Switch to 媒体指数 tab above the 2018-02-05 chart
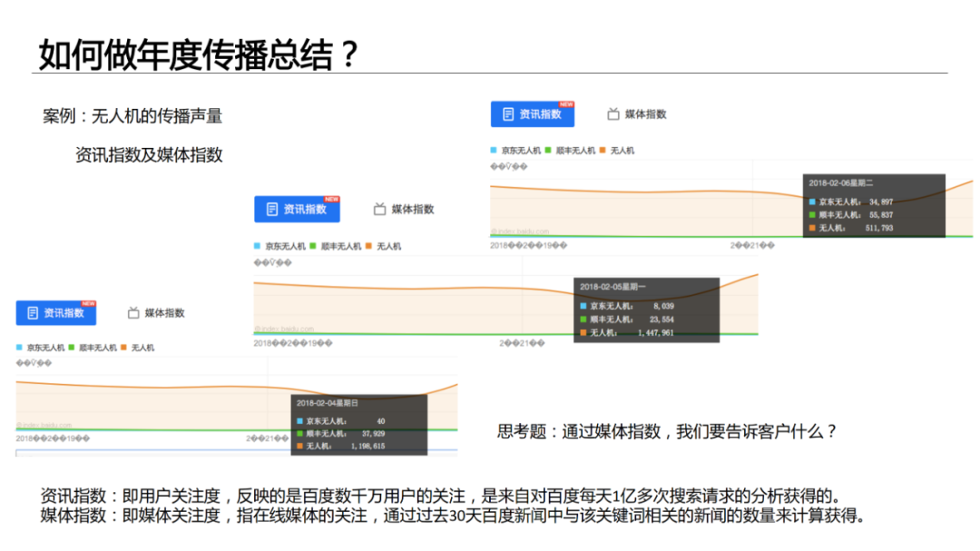 click(404, 210)
